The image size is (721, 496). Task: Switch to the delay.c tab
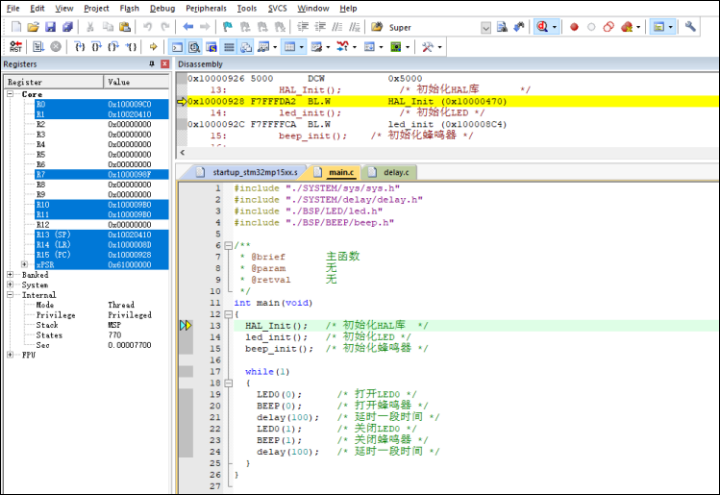(x=395, y=173)
